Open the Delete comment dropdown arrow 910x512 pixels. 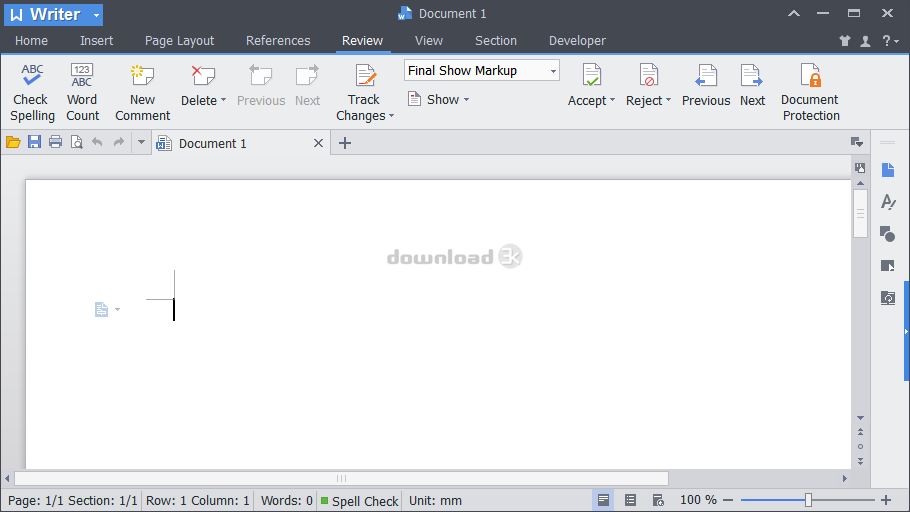(223, 100)
